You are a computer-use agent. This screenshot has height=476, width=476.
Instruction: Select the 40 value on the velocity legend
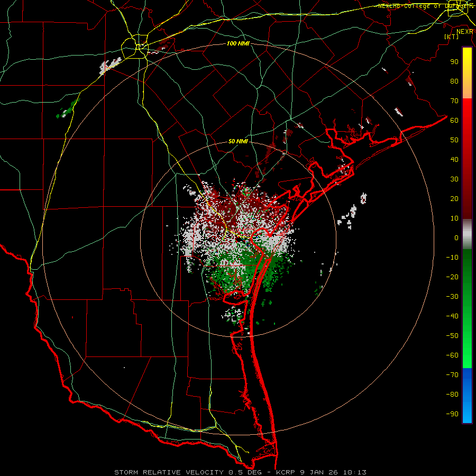(x=454, y=159)
